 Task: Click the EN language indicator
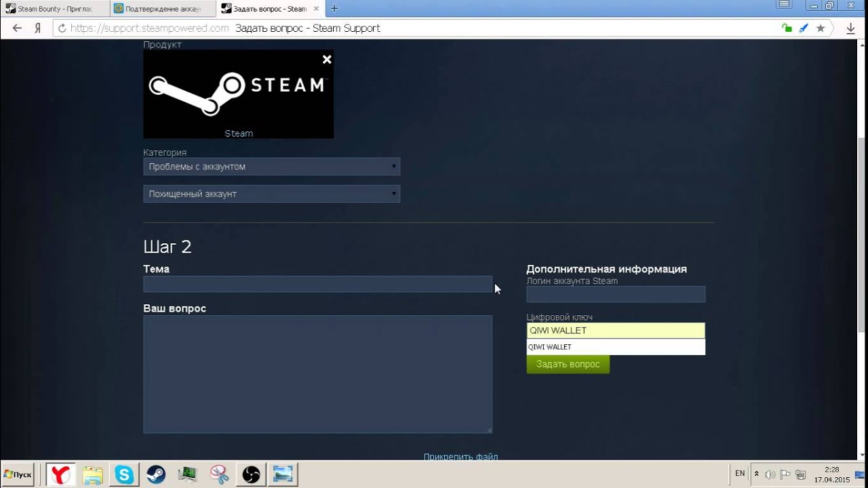(740, 474)
